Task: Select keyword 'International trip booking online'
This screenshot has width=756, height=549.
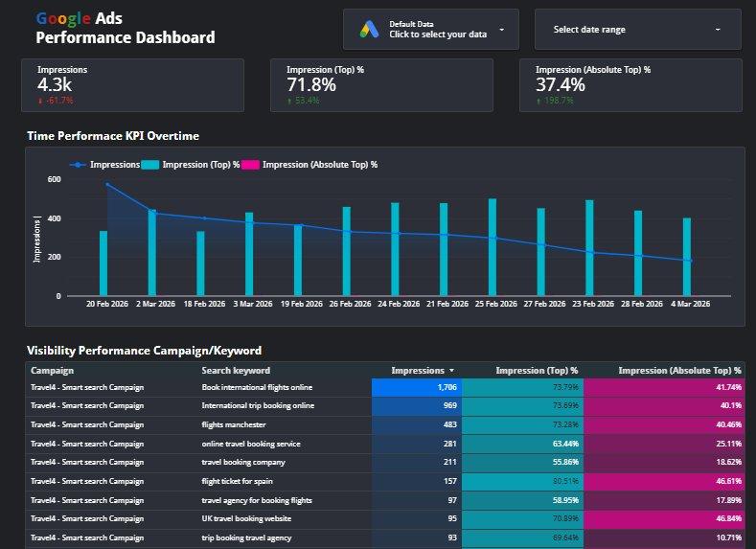Action: [x=258, y=406]
